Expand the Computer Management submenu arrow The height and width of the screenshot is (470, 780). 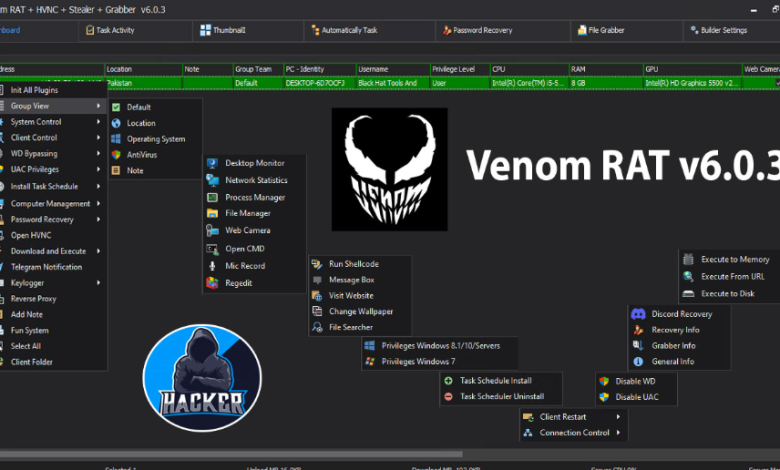click(98, 203)
